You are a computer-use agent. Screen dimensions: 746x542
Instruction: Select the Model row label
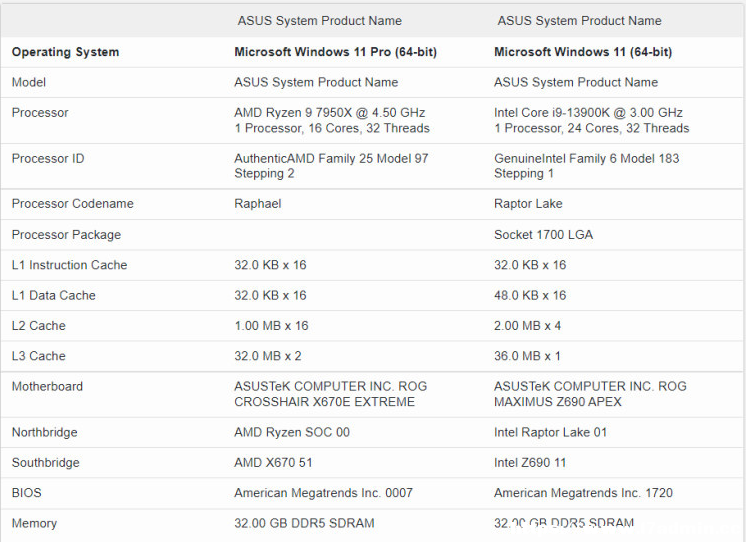tap(29, 82)
